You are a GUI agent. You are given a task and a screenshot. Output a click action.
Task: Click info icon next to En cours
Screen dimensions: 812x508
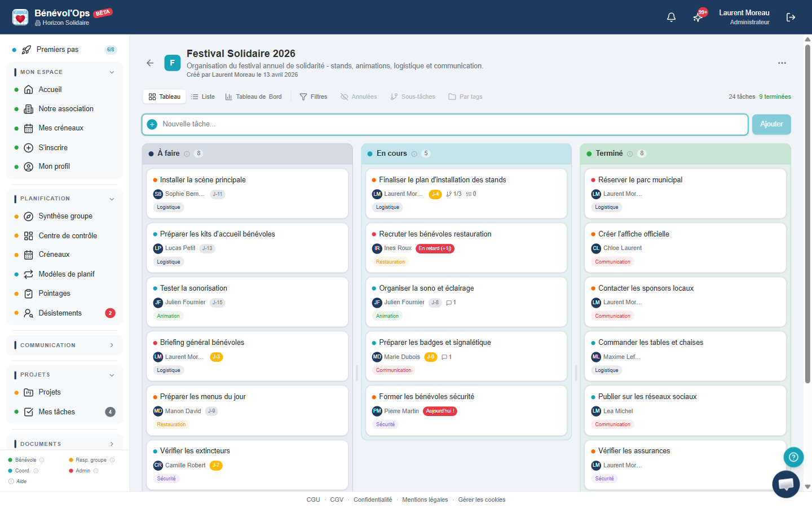click(414, 154)
